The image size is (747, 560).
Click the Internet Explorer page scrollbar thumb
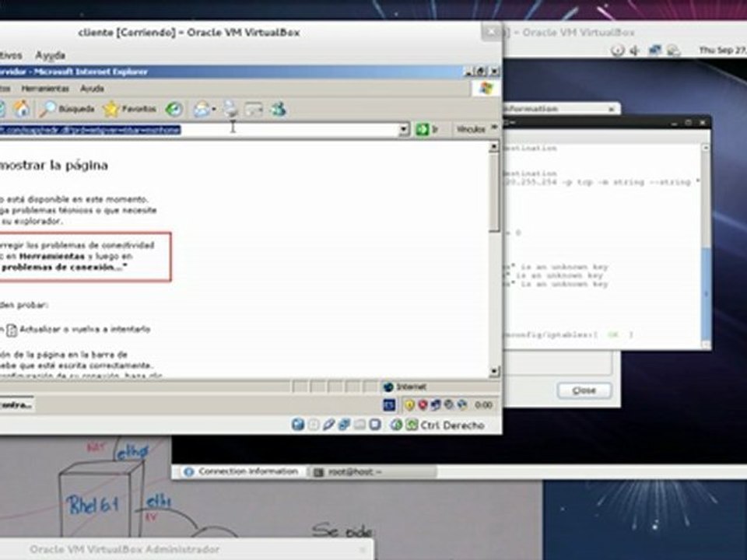(495, 192)
